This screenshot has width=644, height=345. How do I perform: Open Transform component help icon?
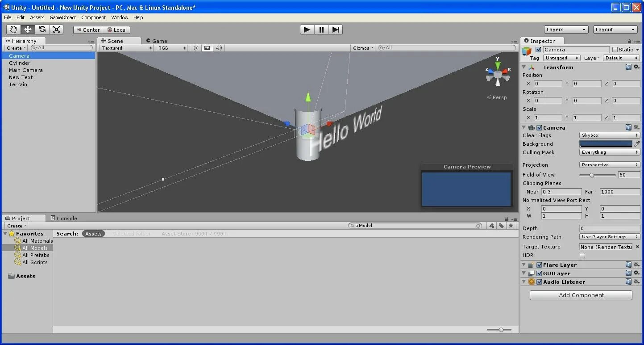click(x=628, y=67)
